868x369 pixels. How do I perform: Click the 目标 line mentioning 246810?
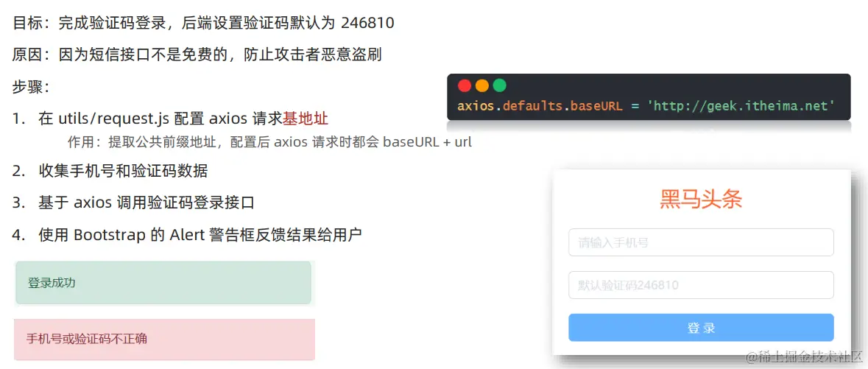click(203, 24)
